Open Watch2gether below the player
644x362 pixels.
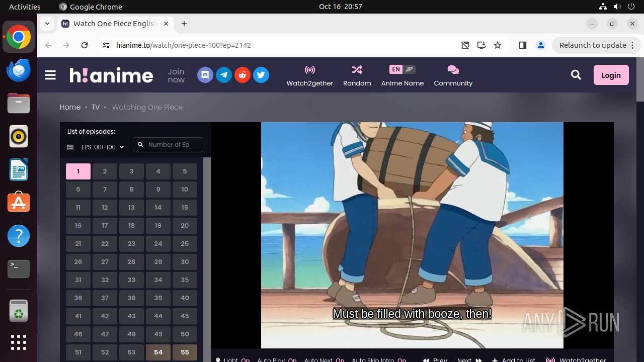coord(577,360)
